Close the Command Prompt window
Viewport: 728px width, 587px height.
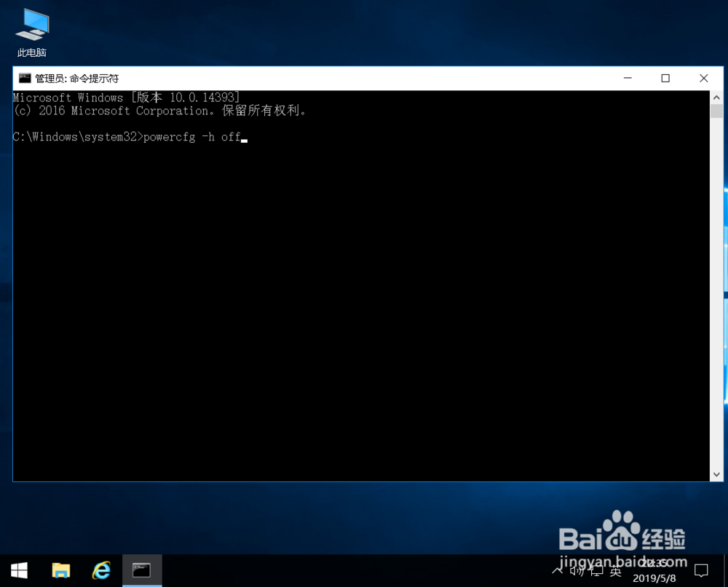(x=704, y=78)
